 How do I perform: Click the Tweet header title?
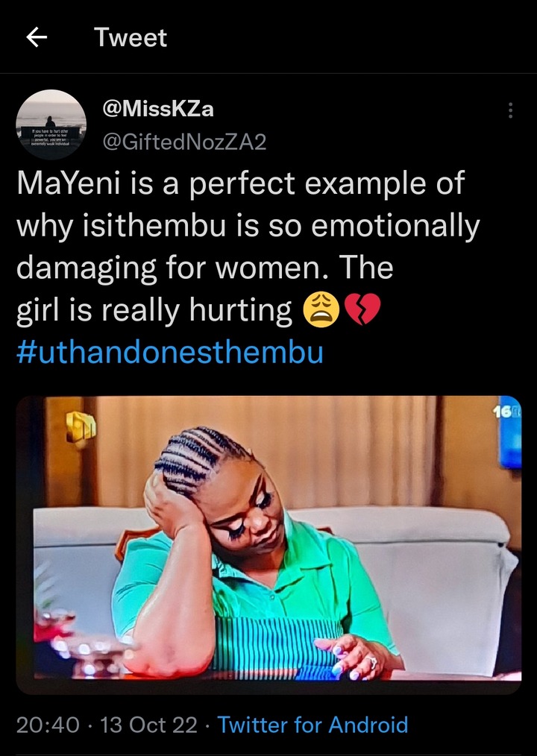[x=131, y=38]
